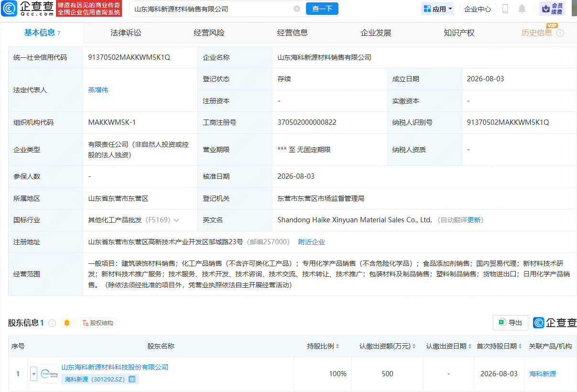Click the 导出 export button
577x392 pixels.
pos(511,323)
